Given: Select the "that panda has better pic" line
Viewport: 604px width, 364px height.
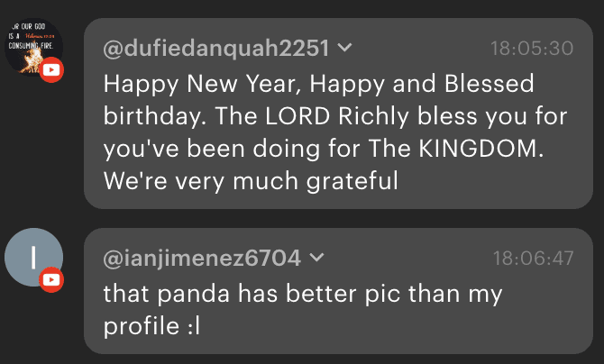Looking at the screenshot, I should click(303, 294).
